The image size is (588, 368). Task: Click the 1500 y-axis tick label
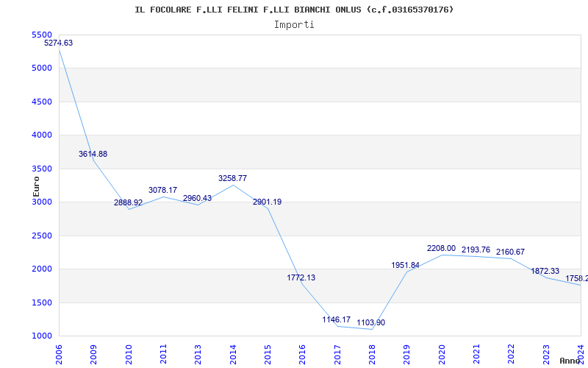42,303
